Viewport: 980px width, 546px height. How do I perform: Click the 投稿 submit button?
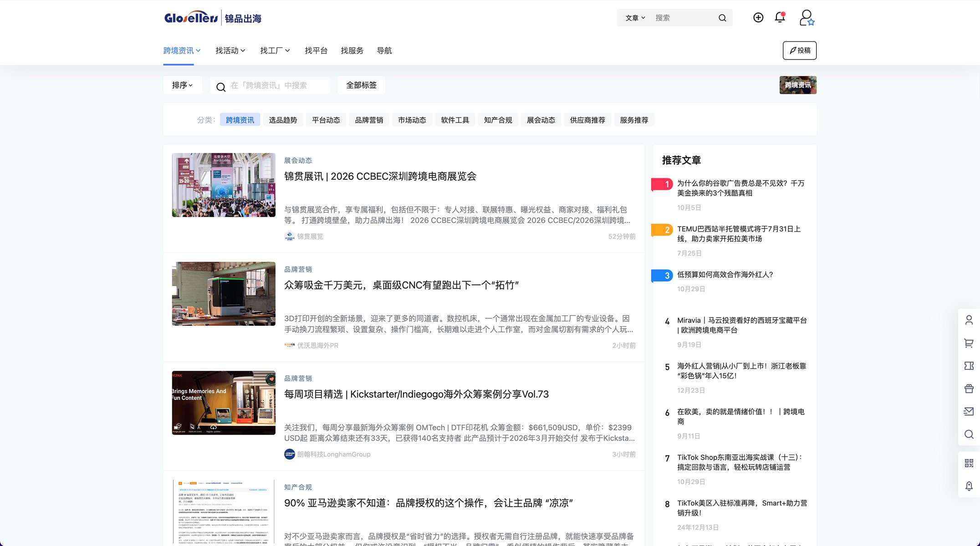800,51
